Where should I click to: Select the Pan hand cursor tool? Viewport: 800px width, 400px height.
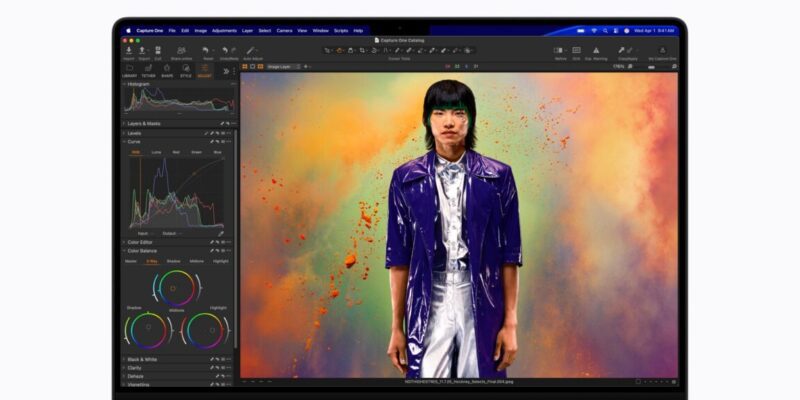339,51
